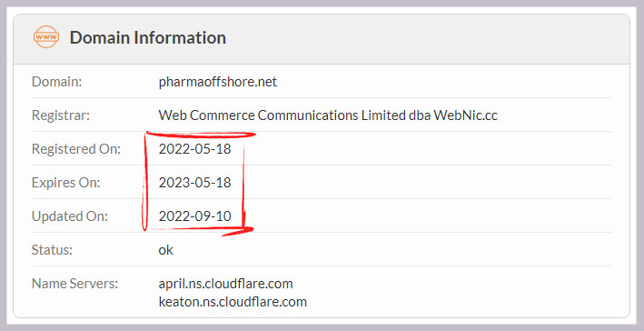Click the Expires On: label
Image resolution: width=644 pixels, height=331 pixels.
(x=65, y=183)
